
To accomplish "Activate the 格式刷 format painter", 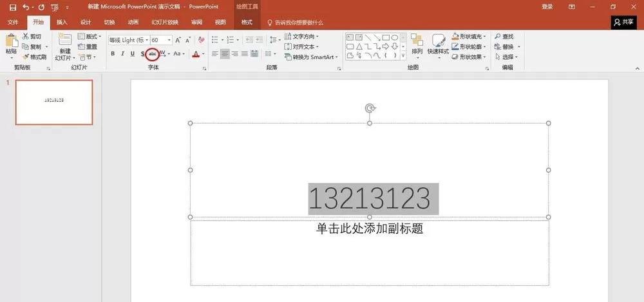I will pyautogui.click(x=35, y=57).
